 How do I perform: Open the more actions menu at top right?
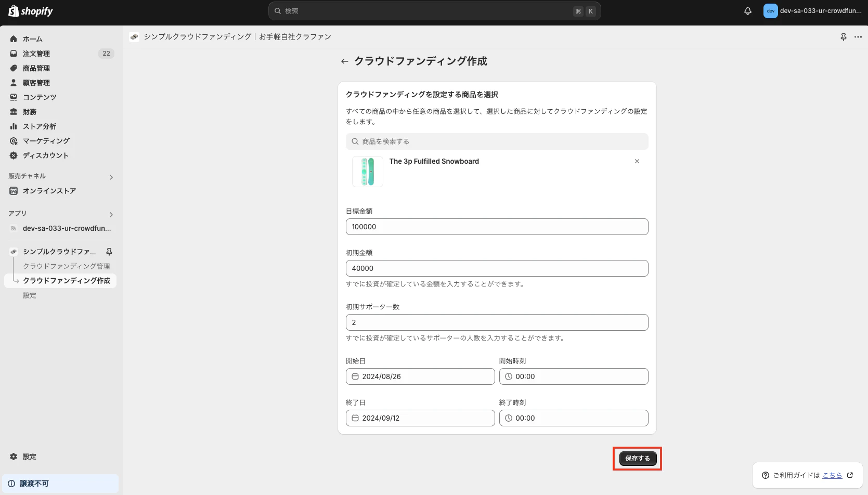(x=858, y=37)
